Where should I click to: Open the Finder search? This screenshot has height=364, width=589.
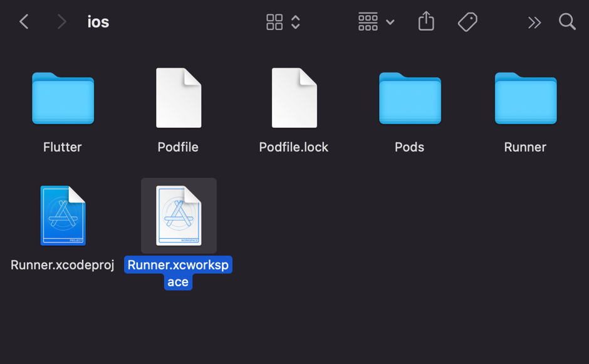click(567, 22)
